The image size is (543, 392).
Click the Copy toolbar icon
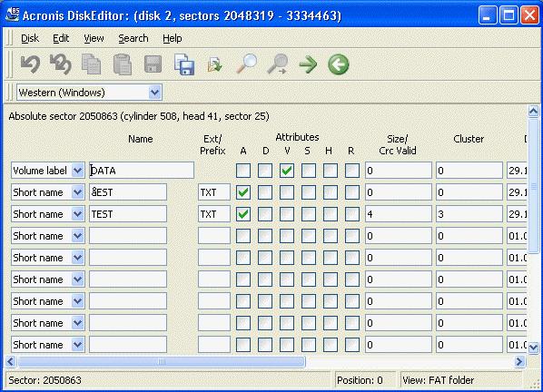pyautogui.click(x=91, y=64)
